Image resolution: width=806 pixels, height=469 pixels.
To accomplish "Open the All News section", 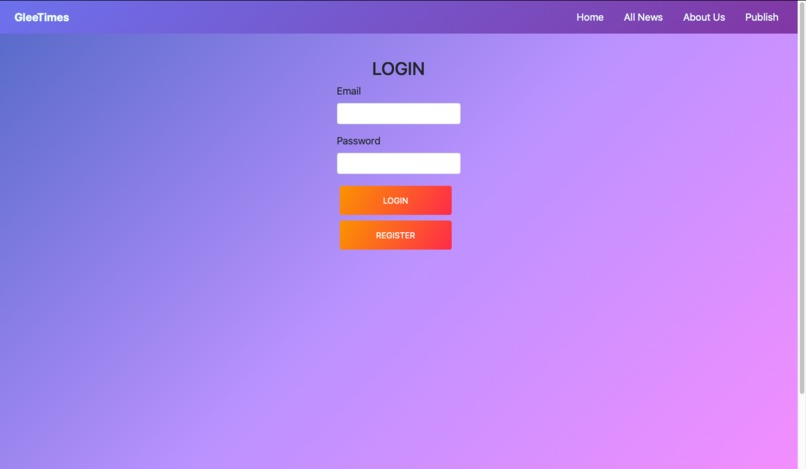I will [643, 17].
